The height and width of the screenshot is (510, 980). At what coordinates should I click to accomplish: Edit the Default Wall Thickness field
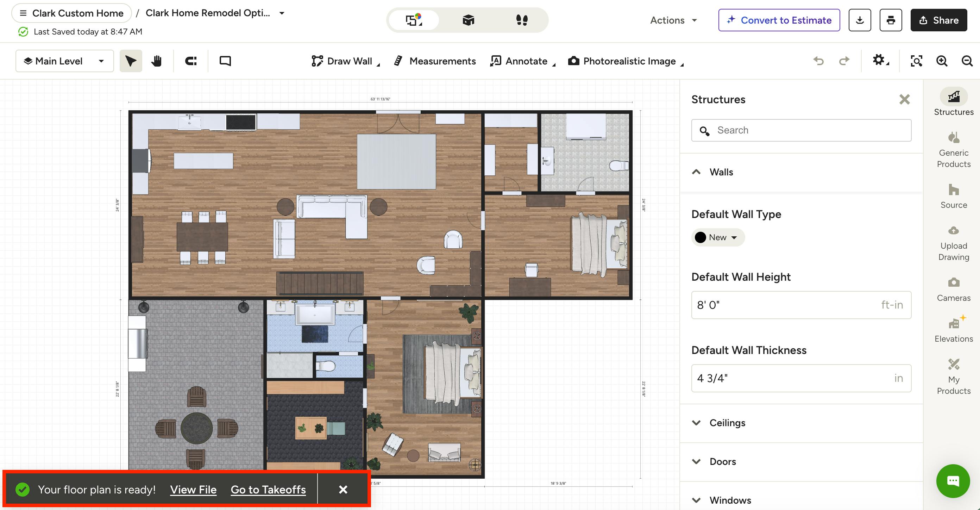[801, 378]
